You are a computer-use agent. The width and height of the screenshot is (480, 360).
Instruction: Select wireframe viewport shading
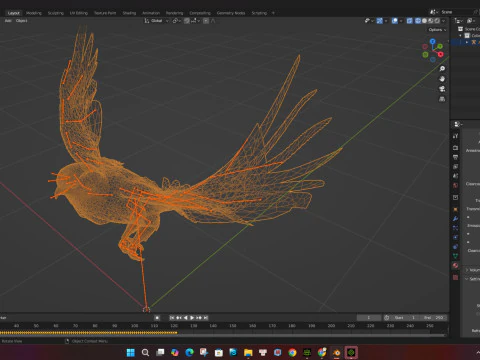pyautogui.click(x=418, y=21)
